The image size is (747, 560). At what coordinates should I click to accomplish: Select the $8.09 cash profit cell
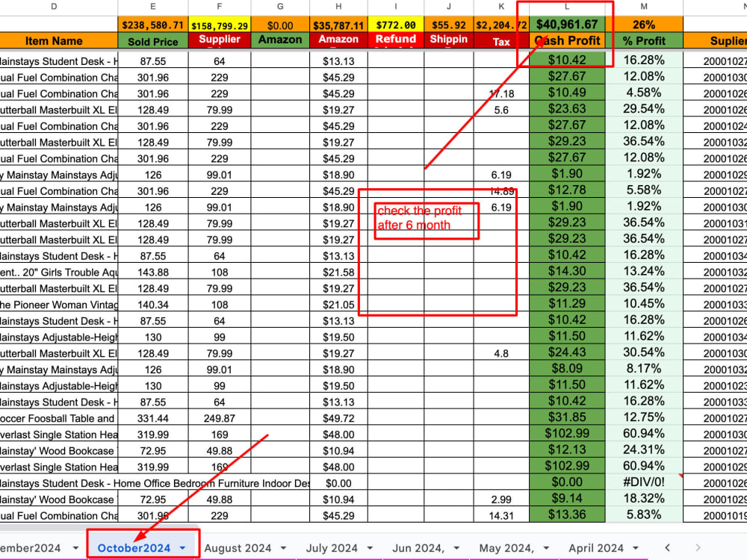click(x=567, y=369)
